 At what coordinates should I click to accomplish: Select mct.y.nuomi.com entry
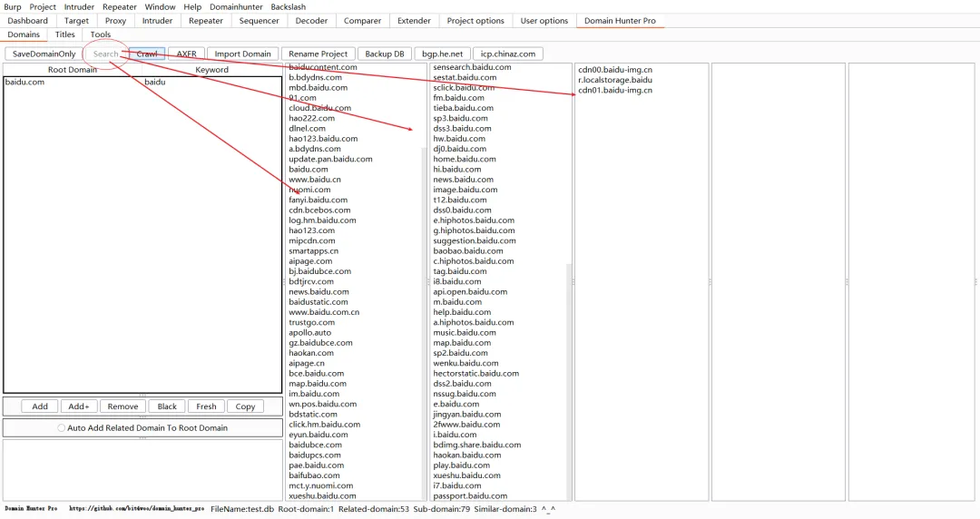coord(320,485)
